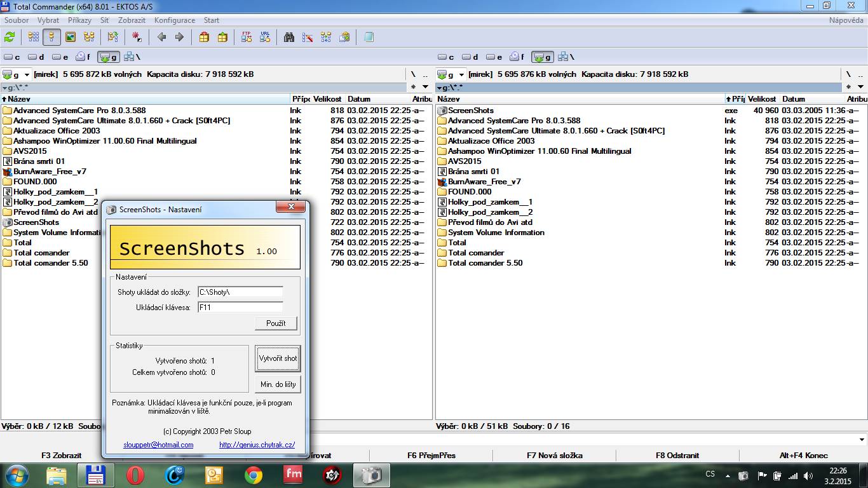Select drive d in the left panel

[x=36, y=57]
